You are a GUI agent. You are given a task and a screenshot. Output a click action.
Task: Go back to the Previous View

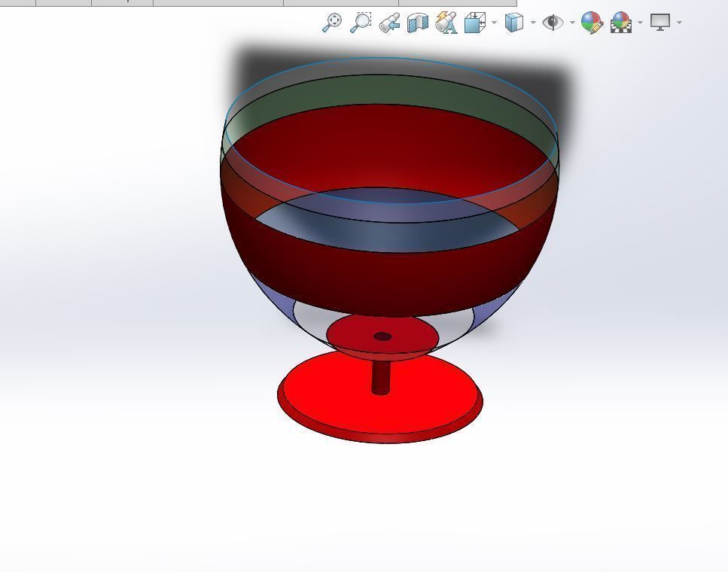click(389, 23)
